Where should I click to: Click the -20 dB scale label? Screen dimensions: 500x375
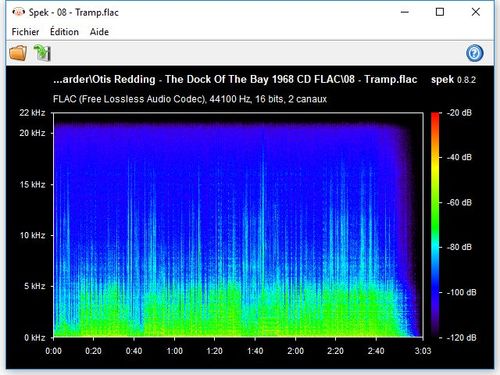459,113
